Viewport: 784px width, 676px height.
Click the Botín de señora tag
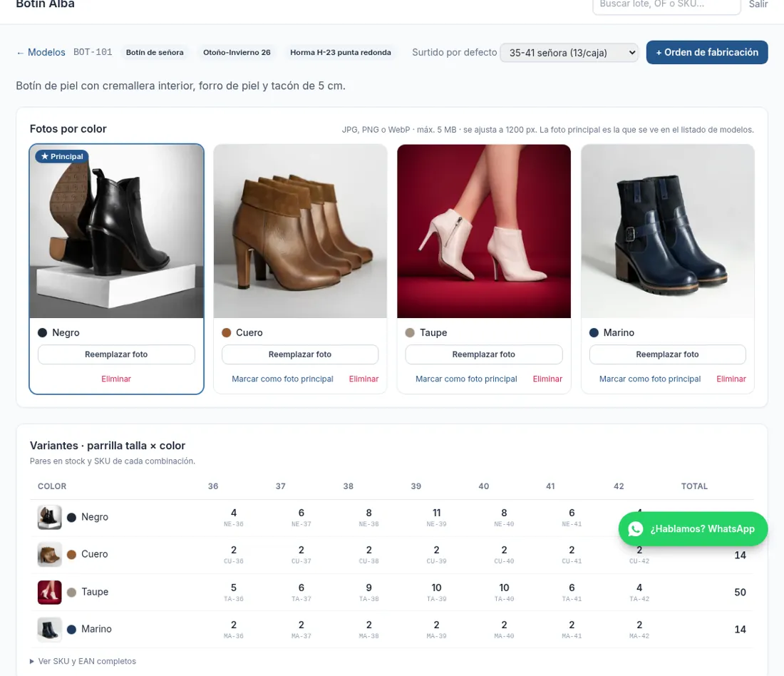(155, 52)
